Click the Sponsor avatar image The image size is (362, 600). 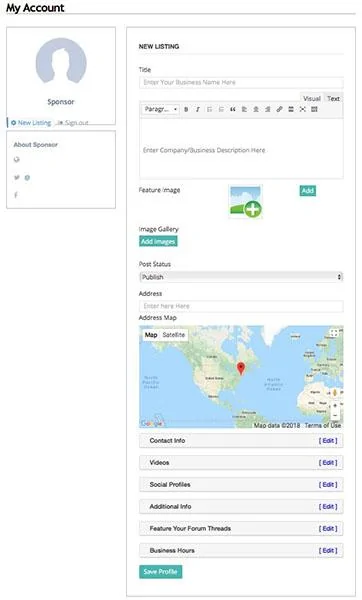pos(61,60)
